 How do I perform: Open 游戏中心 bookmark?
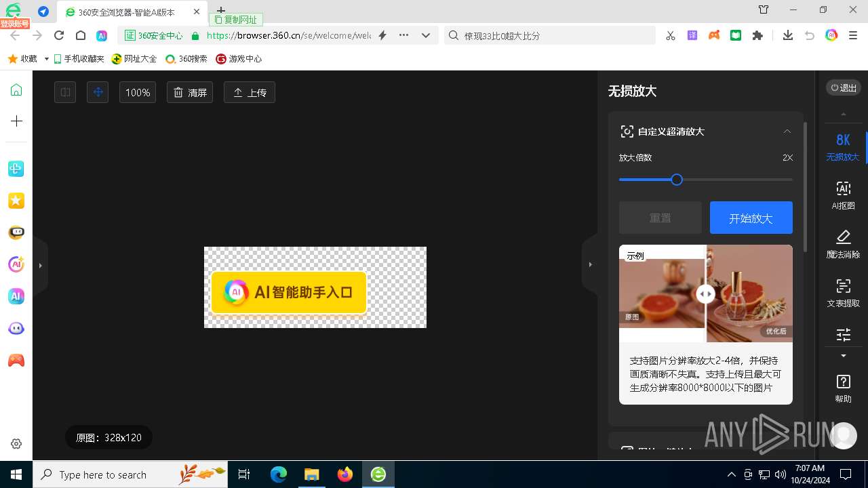239,59
